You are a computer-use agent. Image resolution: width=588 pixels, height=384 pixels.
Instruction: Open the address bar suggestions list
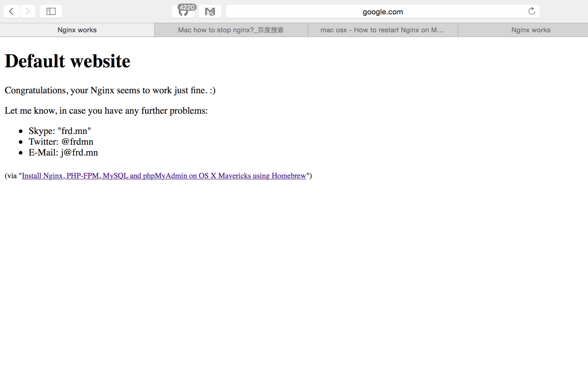tap(382, 11)
